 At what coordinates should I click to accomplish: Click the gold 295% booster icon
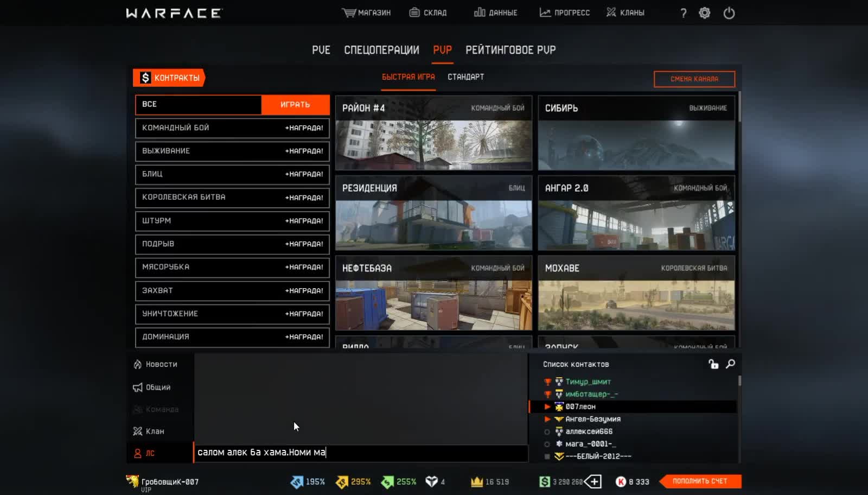(342, 482)
